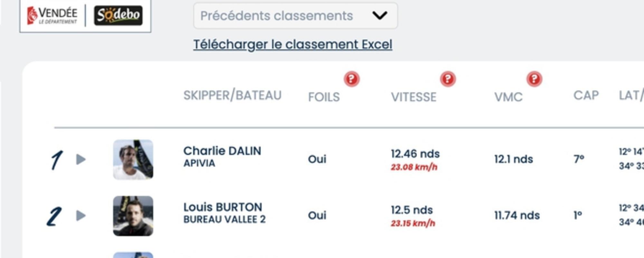
Task: Select the CAP column header
Action: [586, 95]
